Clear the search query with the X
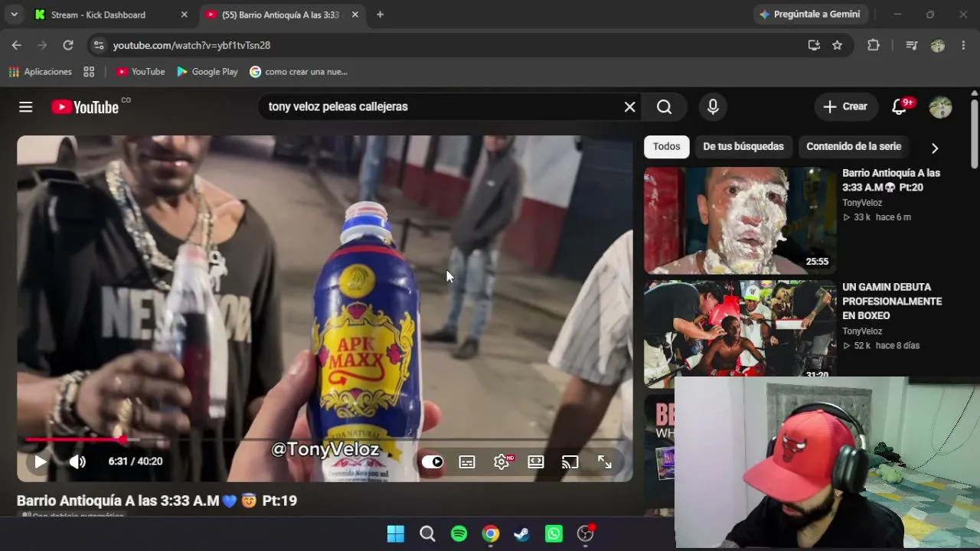This screenshot has height=551, width=980. tap(629, 107)
